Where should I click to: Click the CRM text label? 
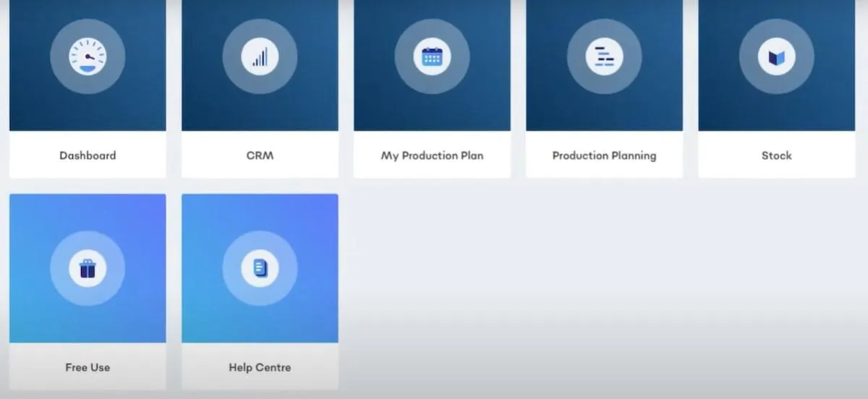coord(260,155)
